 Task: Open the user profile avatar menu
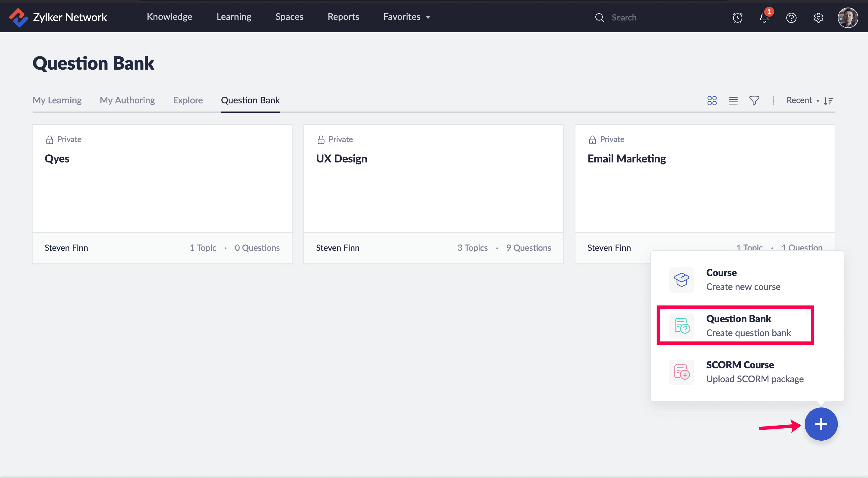pos(848,17)
